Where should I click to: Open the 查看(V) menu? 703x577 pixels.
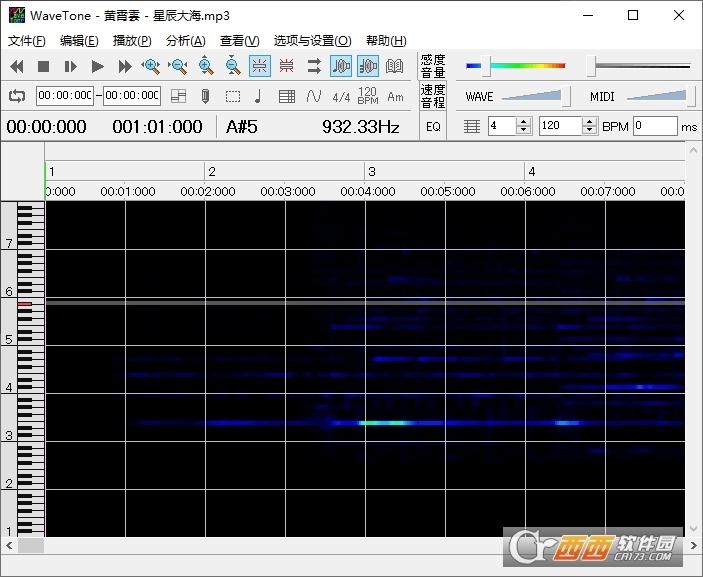239,41
